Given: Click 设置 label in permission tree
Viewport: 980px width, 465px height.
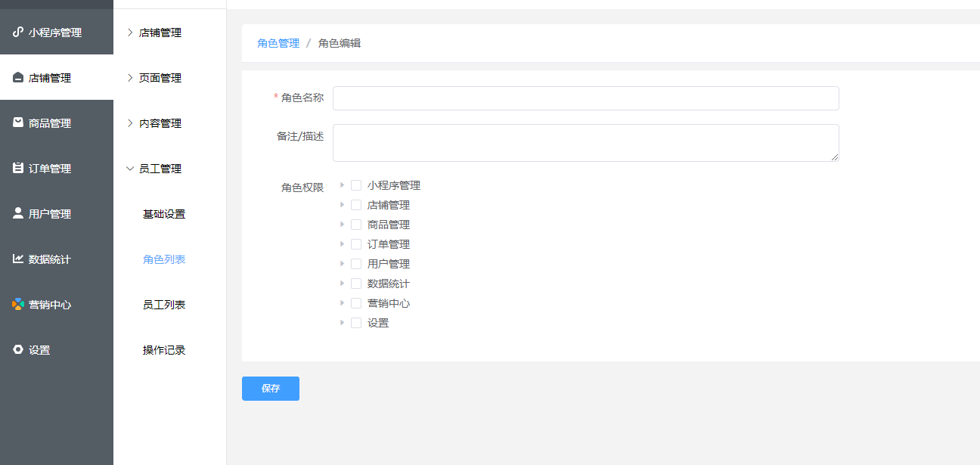Looking at the screenshot, I should 378,323.
